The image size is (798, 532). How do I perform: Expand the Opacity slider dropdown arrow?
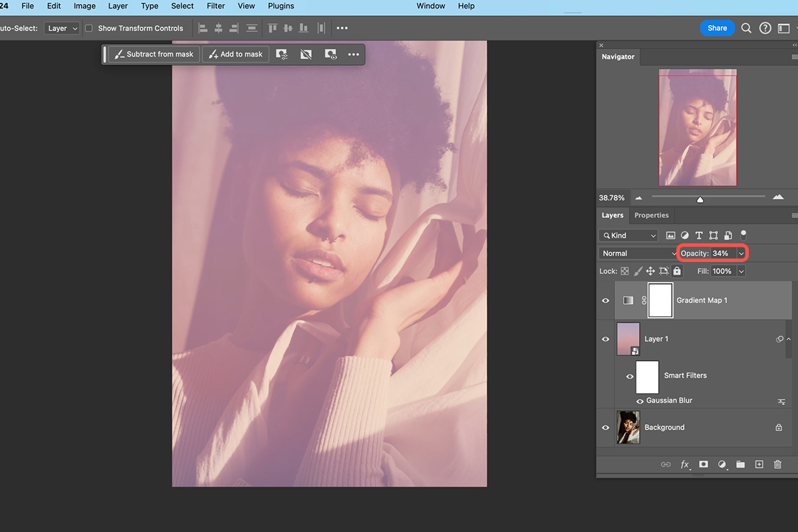coord(741,253)
